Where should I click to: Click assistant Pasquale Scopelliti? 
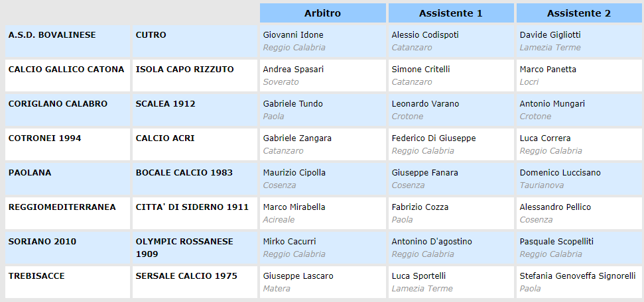click(x=556, y=241)
